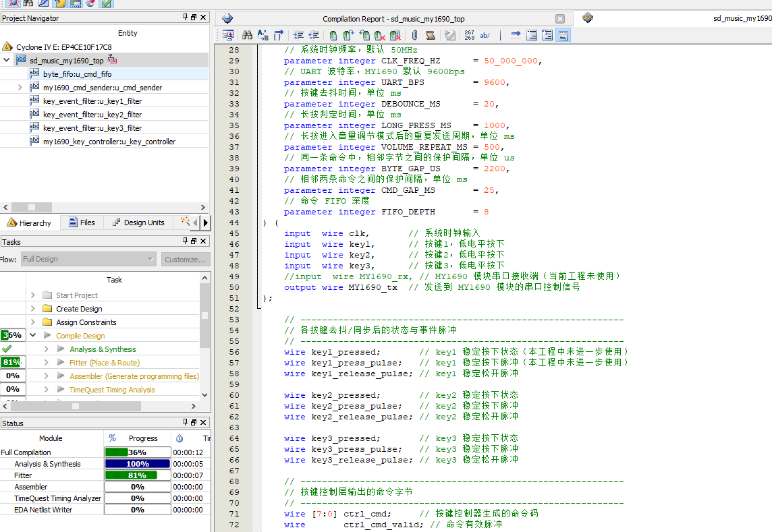This screenshot has width=772, height=532.
Task: Click the Module column header in Status
Action: 51,438
